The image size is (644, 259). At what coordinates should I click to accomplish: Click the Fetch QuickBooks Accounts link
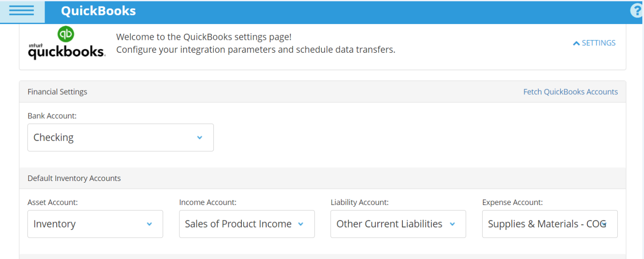click(x=570, y=91)
